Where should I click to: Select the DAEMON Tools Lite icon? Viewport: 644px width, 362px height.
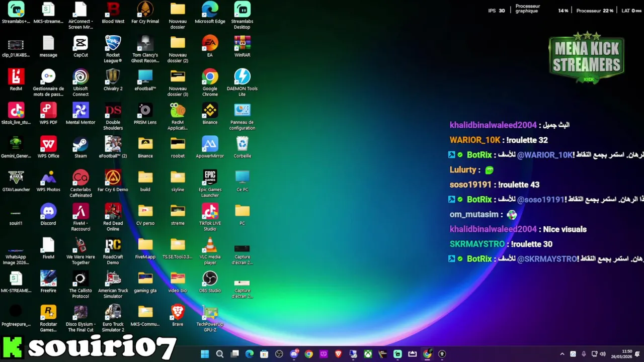click(242, 83)
